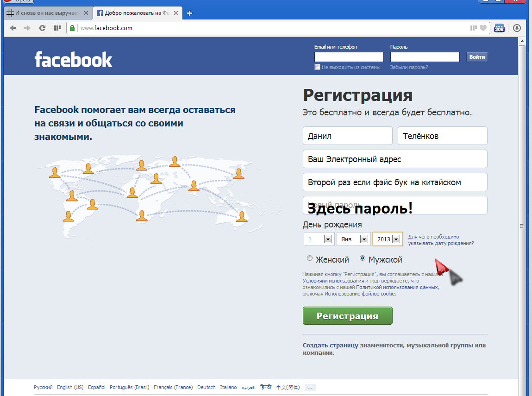Image resolution: width=532 pixels, height=396 pixels.
Task: Open the birthday day dropdown '1'
Action: (319, 239)
